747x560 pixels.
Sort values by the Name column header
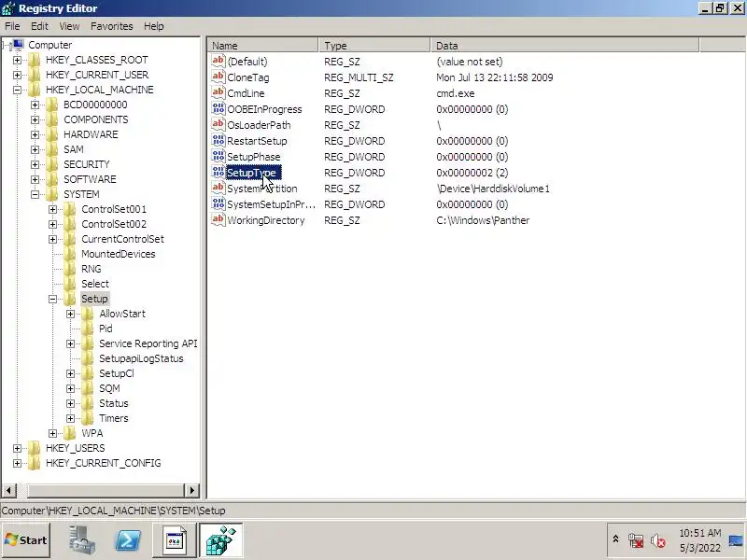[x=263, y=46]
